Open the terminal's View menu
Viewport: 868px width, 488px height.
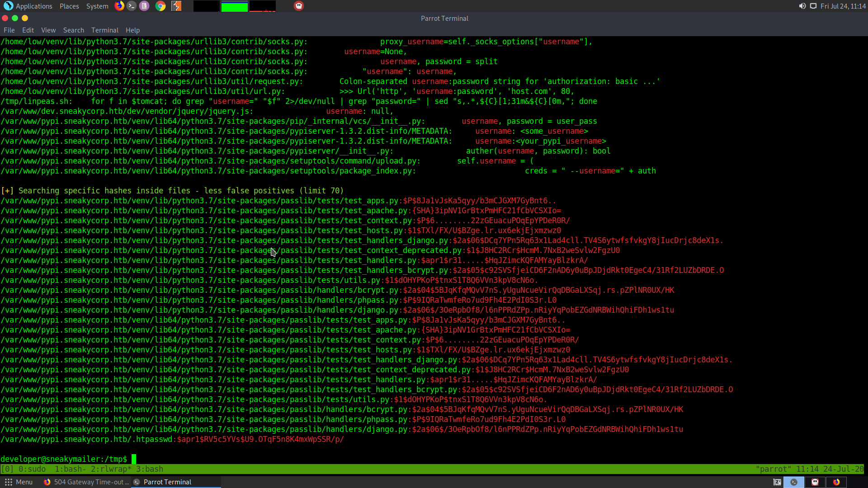point(48,30)
